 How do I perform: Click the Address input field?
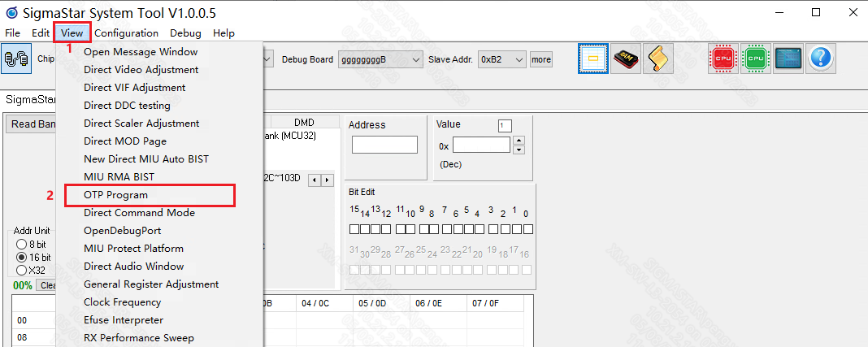coord(384,145)
